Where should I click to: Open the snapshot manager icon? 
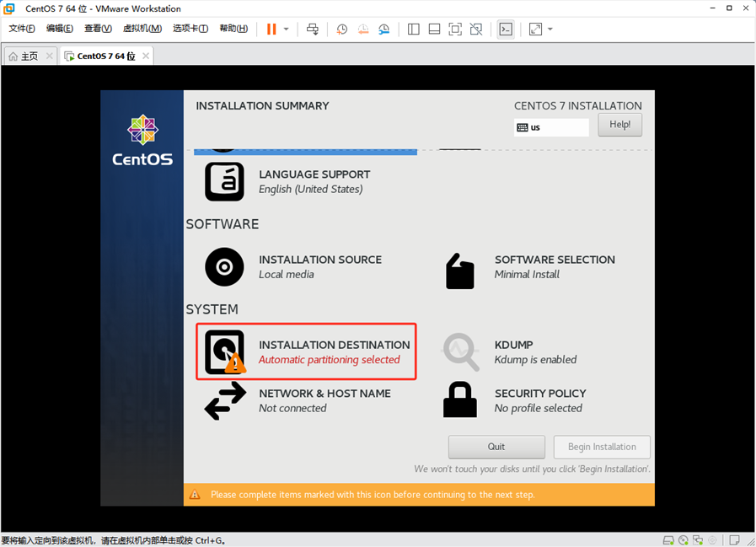[x=383, y=29]
